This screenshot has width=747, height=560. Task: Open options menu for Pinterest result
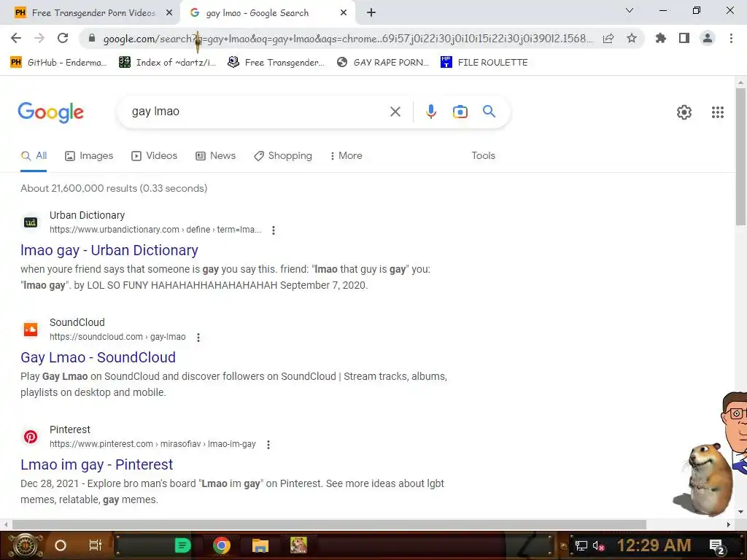pyautogui.click(x=268, y=445)
